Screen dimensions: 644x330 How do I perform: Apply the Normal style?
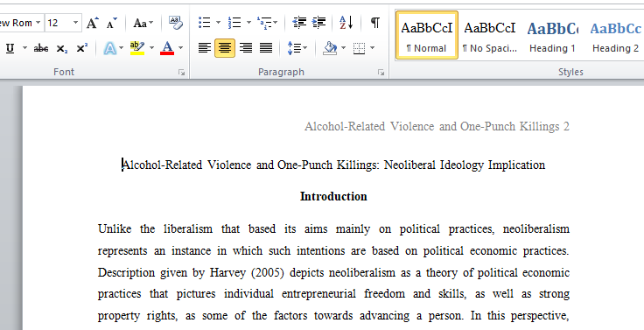click(x=427, y=35)
